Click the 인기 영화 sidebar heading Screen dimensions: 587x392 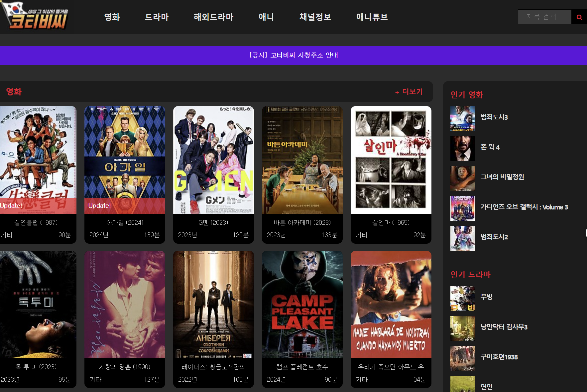(467, 95)
